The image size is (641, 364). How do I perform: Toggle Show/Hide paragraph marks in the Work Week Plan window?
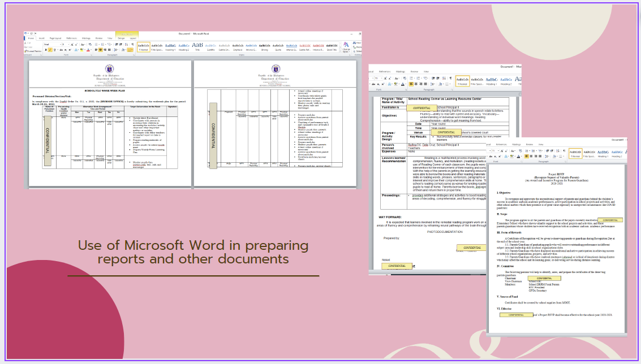132,44
